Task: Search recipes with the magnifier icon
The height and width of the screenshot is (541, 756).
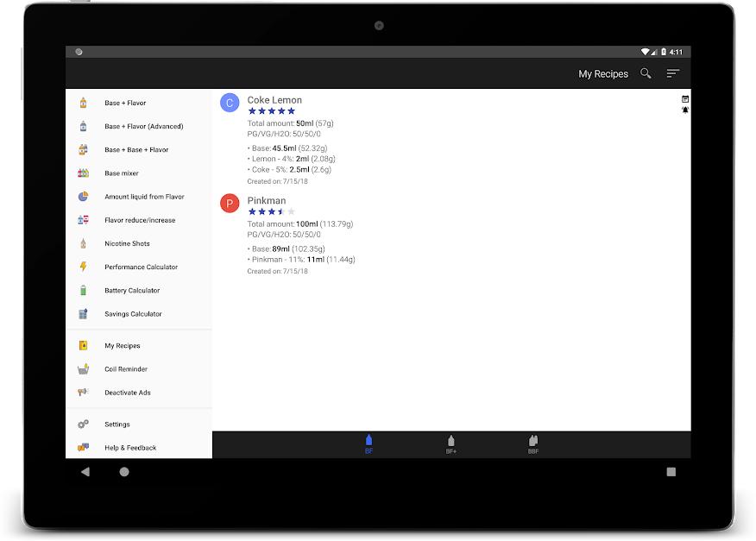Action: 646,73
